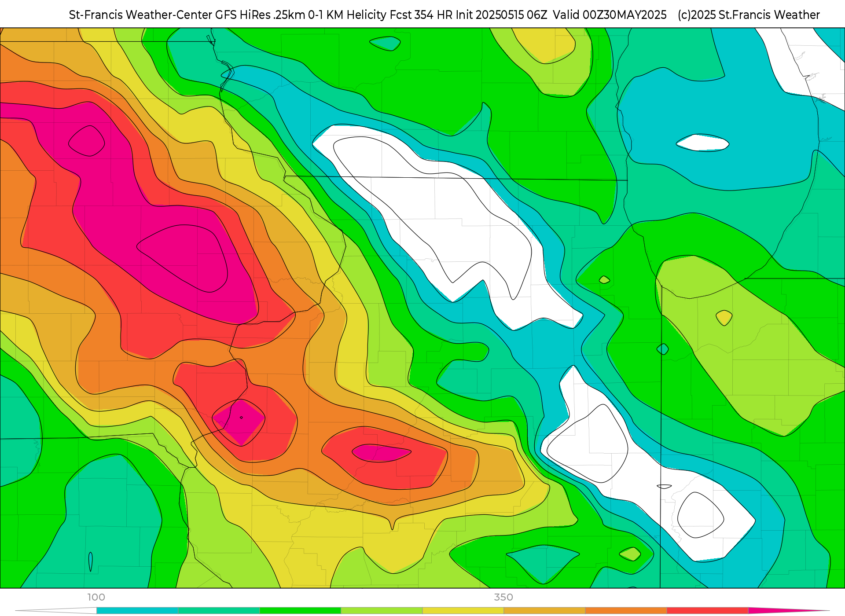Click the teal-green legend segment
Screen dimensions: 845x616
coord(219,611)
